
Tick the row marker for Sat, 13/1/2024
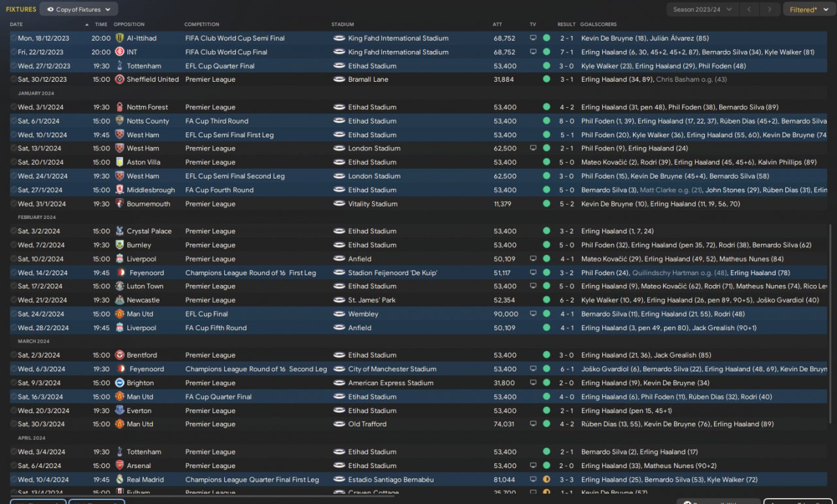pyautogui.click(x=13, y=148)
